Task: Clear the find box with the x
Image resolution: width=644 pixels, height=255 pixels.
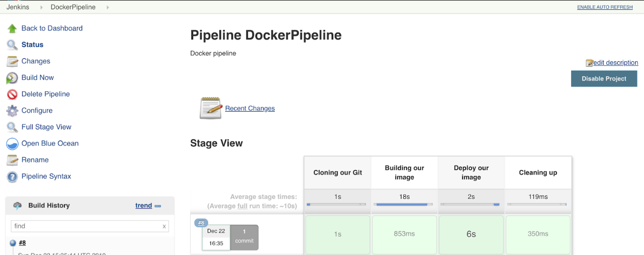Action: (x=164, y=227)
